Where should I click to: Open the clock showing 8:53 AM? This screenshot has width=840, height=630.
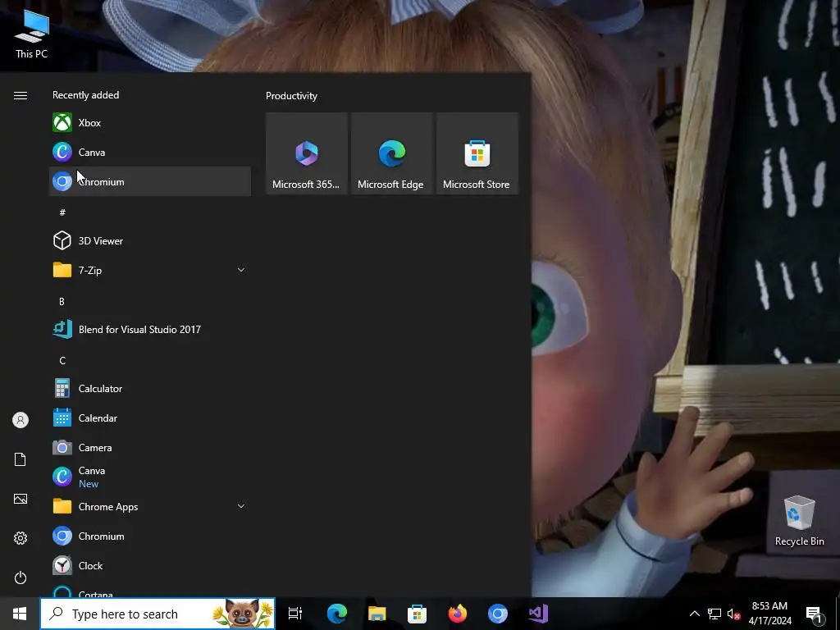pos(769,614)
